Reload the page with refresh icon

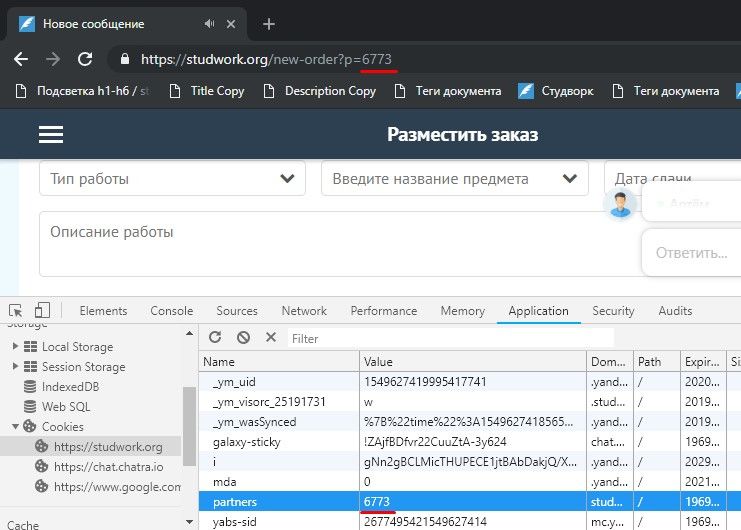point(85,59)
